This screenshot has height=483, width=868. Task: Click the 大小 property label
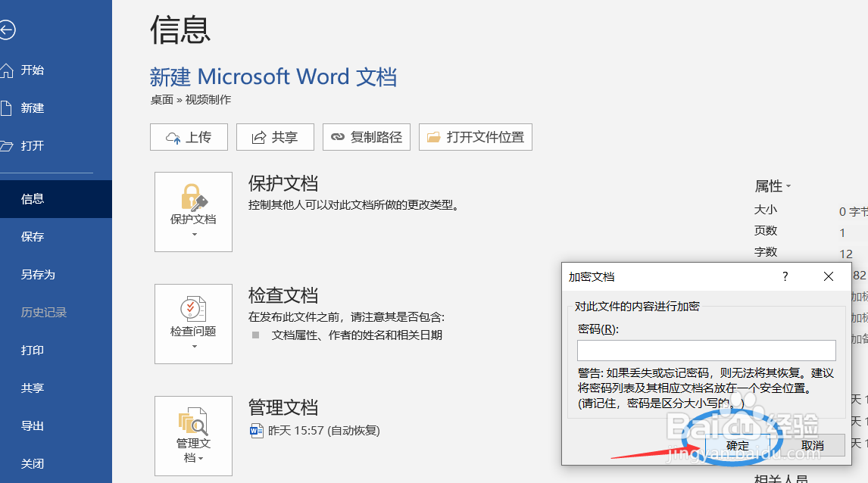tap(766, 210)
